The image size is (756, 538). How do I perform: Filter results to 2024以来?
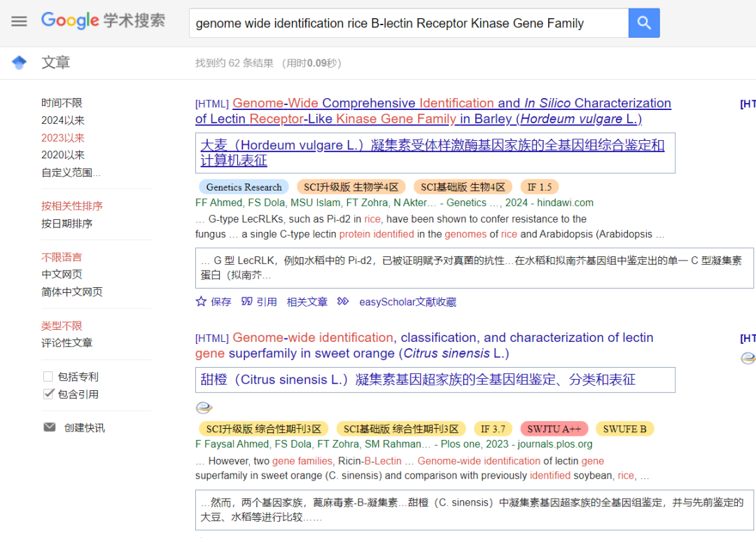[x=63, y=120]
